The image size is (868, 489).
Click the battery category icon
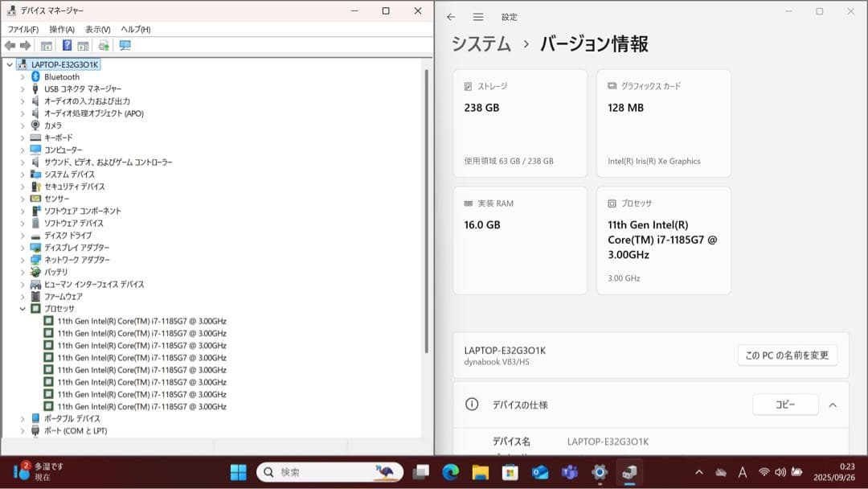[x=35, y=272]
